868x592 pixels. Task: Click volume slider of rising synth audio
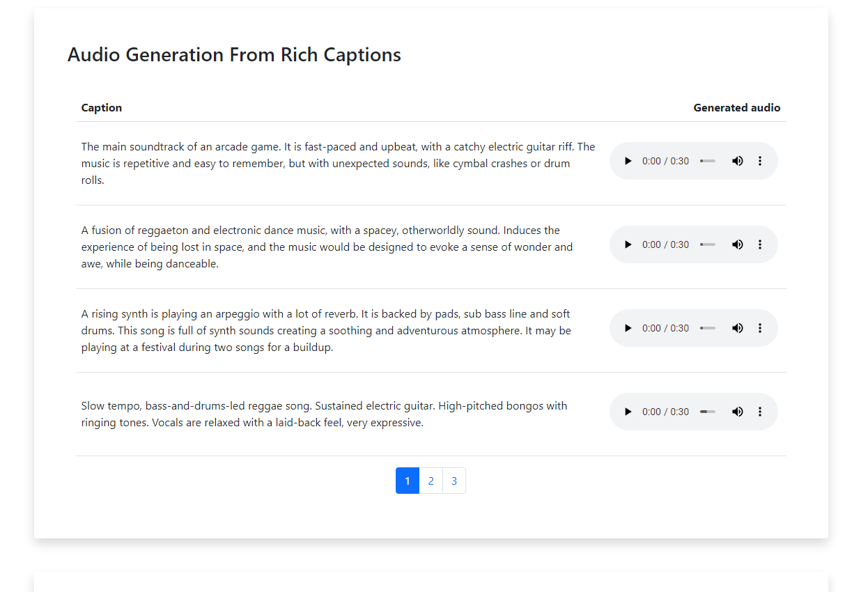pyautogui.click(x=708, y=328)
